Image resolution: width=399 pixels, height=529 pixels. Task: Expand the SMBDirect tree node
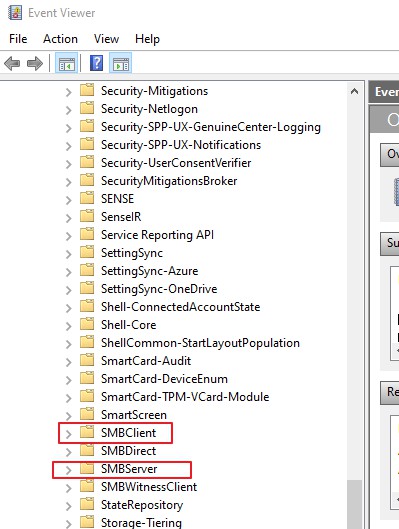68,452
